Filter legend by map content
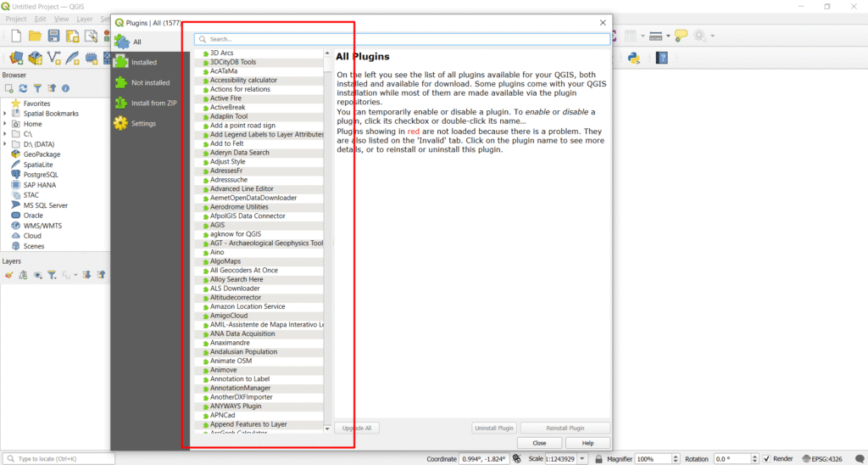Image resolution: width=868 pixels, height=465 pixels. click(52, 275)
